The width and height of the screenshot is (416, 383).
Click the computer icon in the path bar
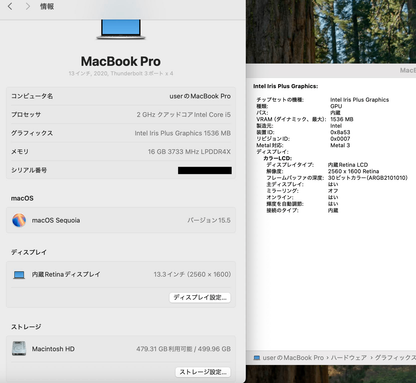(257, 358)
